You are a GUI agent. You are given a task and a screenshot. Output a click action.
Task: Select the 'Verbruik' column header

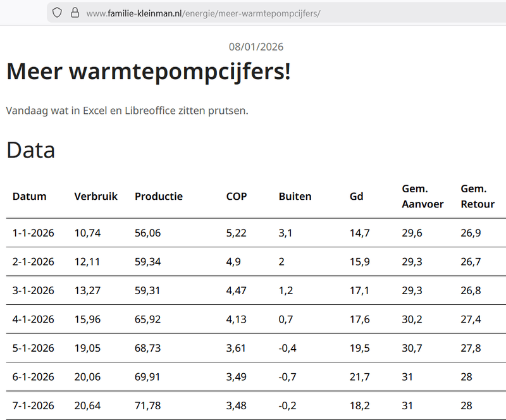(x=96, y=196)
